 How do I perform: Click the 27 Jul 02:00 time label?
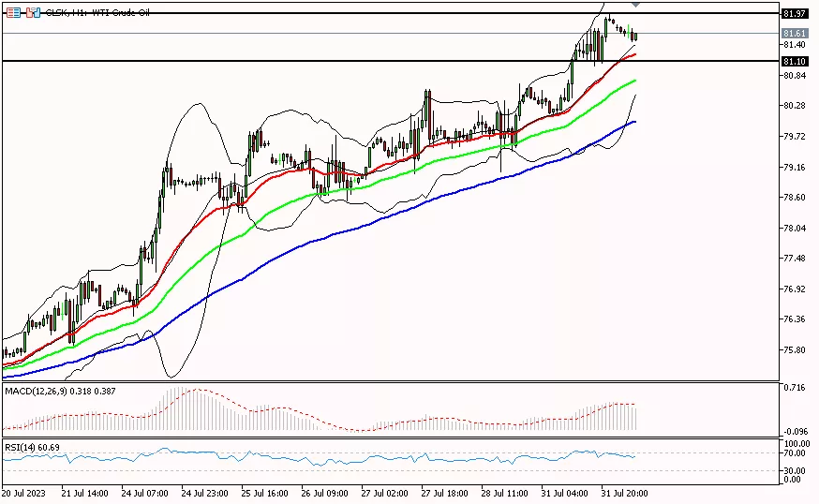click(x=385, y=494)
